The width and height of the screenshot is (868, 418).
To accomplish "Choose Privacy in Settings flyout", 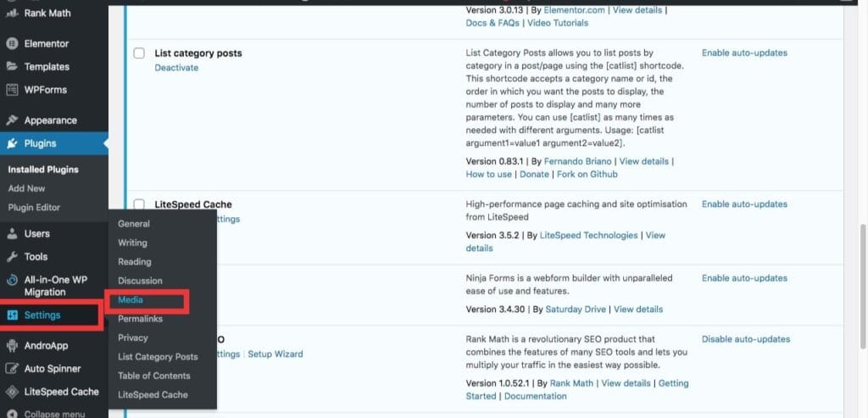I will point(133,337).
